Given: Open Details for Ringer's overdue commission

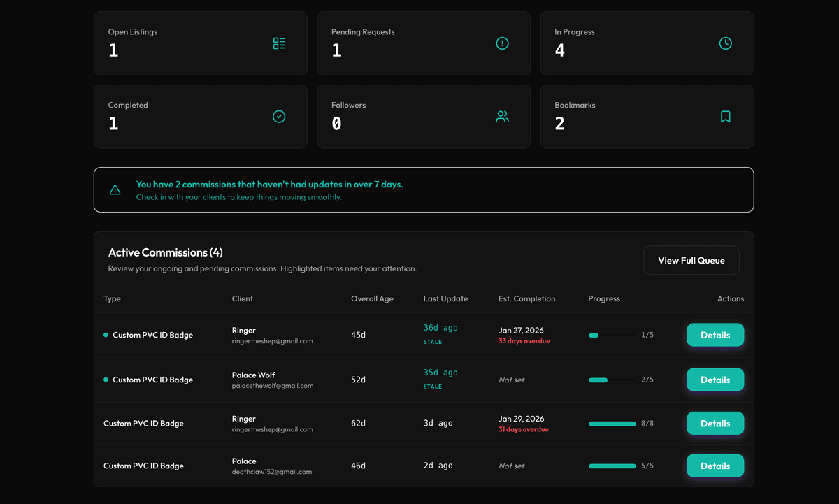Looking at the screenshot, I should [715, 335].
